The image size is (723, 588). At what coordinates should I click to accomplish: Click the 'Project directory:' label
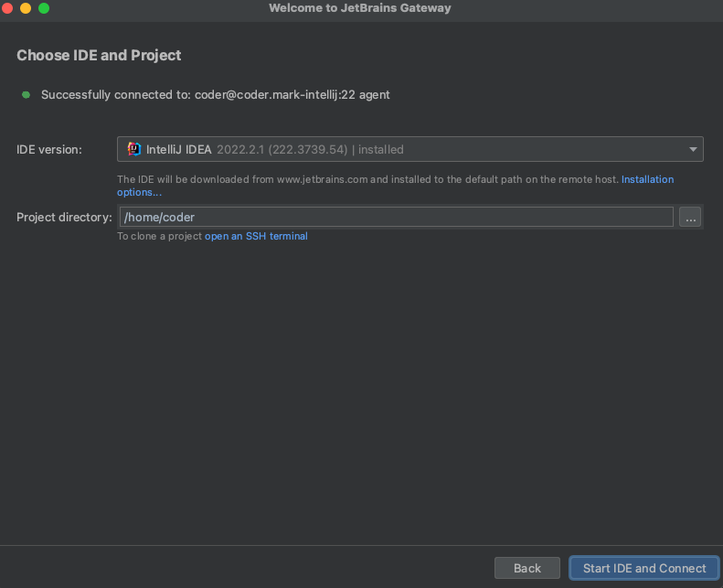click(x=64, y=218)
